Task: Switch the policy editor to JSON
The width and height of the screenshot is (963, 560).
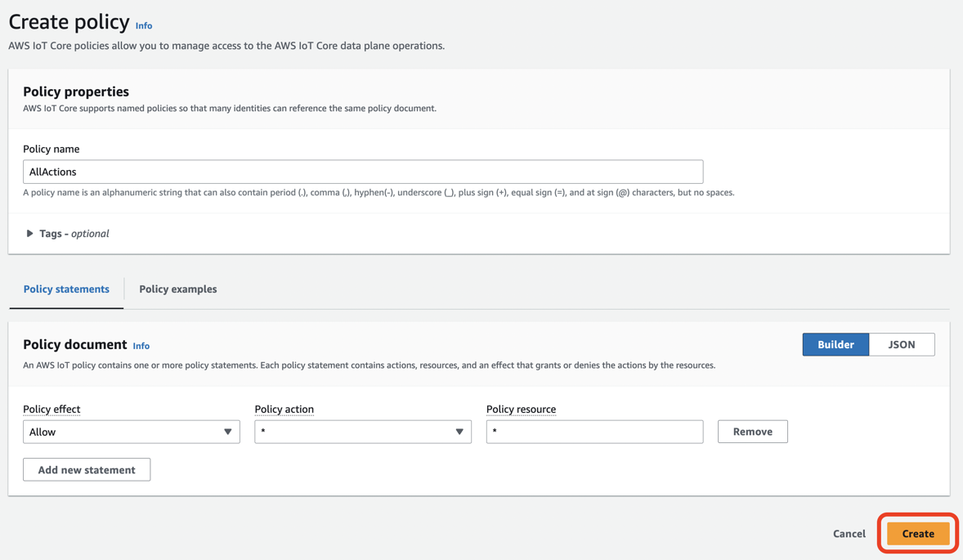Action: pyautogui.click(x=902, y=344)
